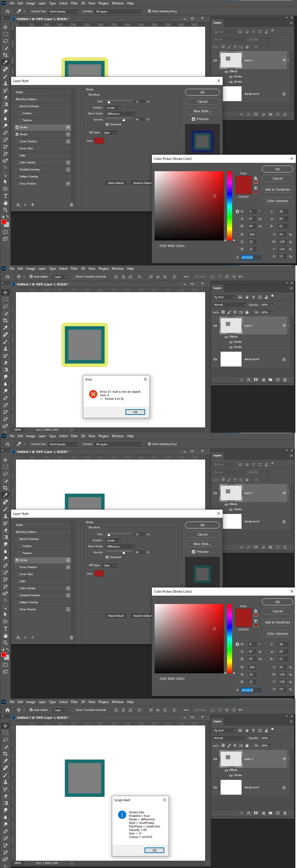Click type layer filter icon in Error-dialog window
The image size is (297, 868).
click(253, 297)
